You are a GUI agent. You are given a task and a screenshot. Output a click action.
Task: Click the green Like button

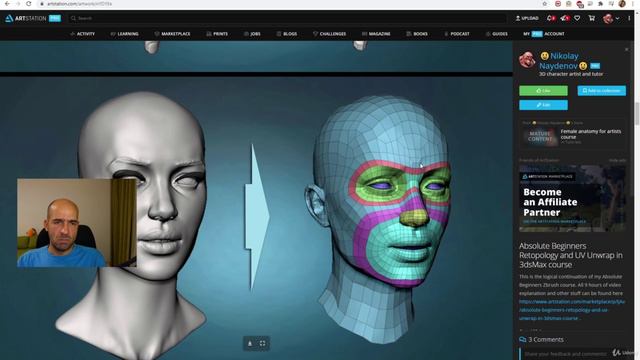click(x=543, y=91)
